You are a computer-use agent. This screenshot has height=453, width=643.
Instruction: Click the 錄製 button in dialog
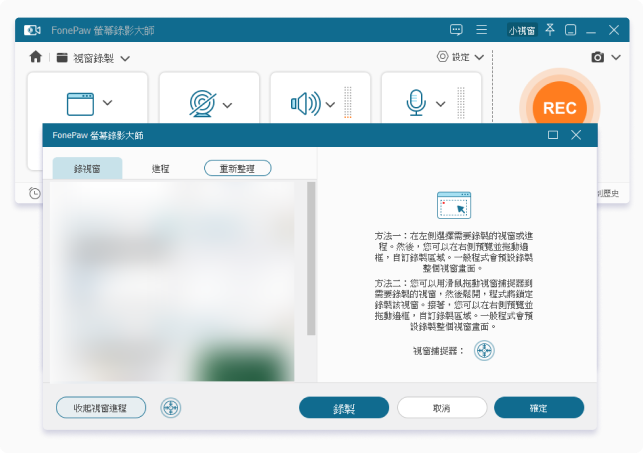point(344,408)
